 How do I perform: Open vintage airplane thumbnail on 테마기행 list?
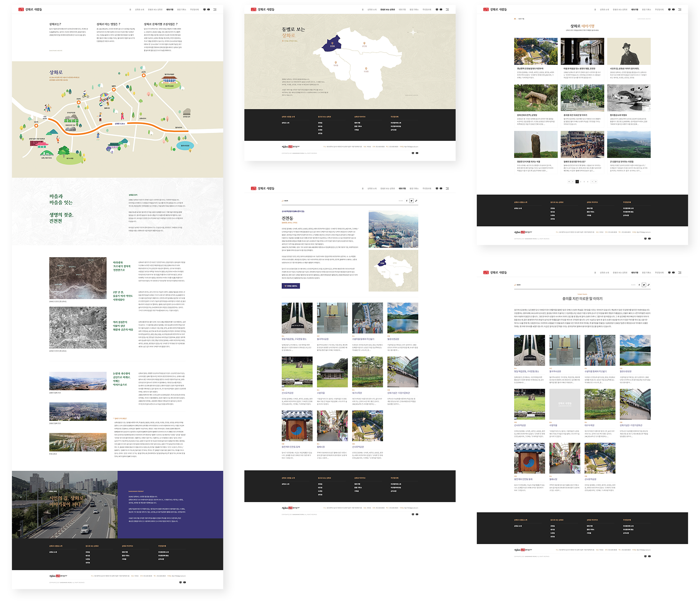[x=629, y=98]
